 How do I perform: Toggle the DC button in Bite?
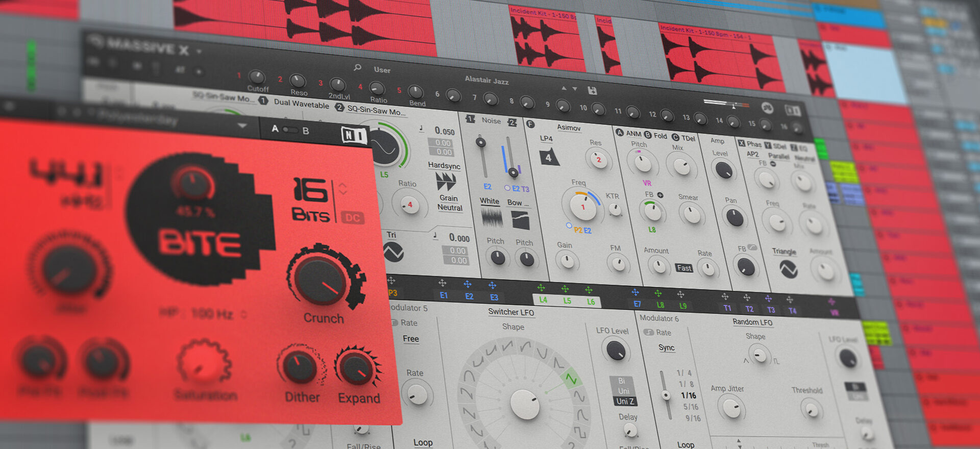[x=352, y=218]
